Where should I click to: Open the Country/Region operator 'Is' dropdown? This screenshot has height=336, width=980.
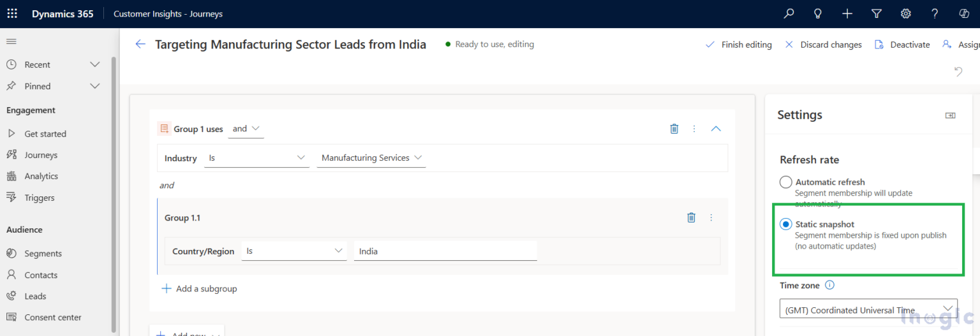coord(294,251)
